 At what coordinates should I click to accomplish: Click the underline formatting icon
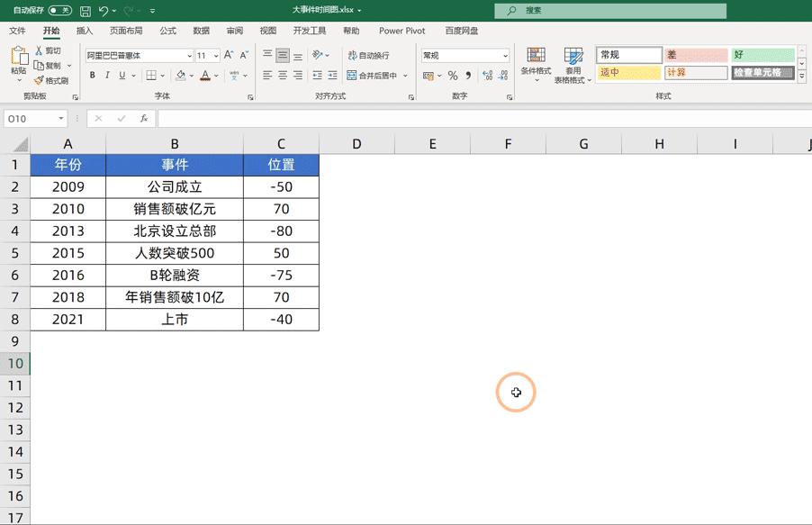122,75
